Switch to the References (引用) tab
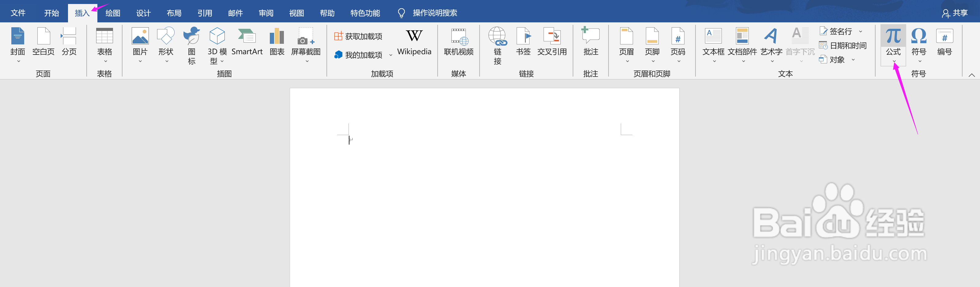Screen dimensions: 980x287 pos(205,13)
